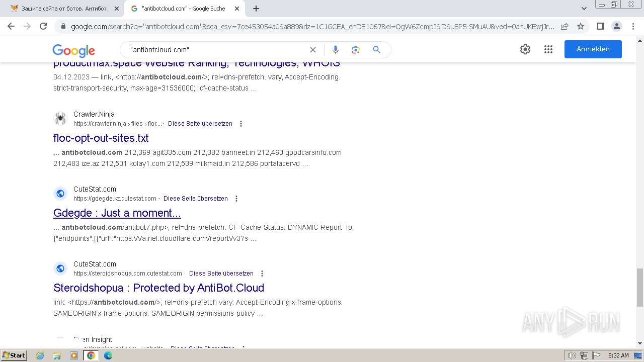The height and width of the screenshot is (362, 644).
Task: Open more options for steroidshopua.com.cutestat.com result
Action: tap(262, 274)
